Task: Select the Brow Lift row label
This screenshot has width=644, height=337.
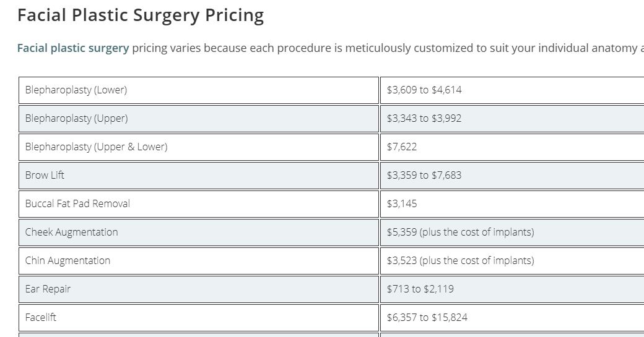Action: [199, 176]
